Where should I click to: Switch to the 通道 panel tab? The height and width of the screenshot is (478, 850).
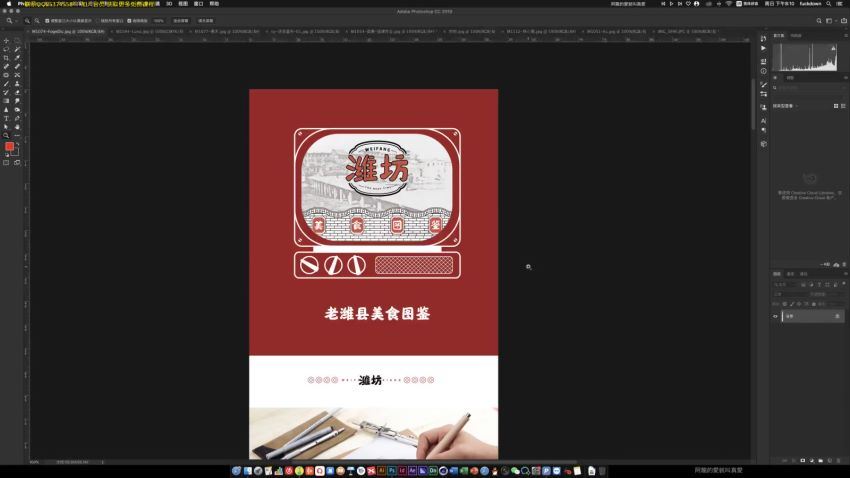coord(790,274)
